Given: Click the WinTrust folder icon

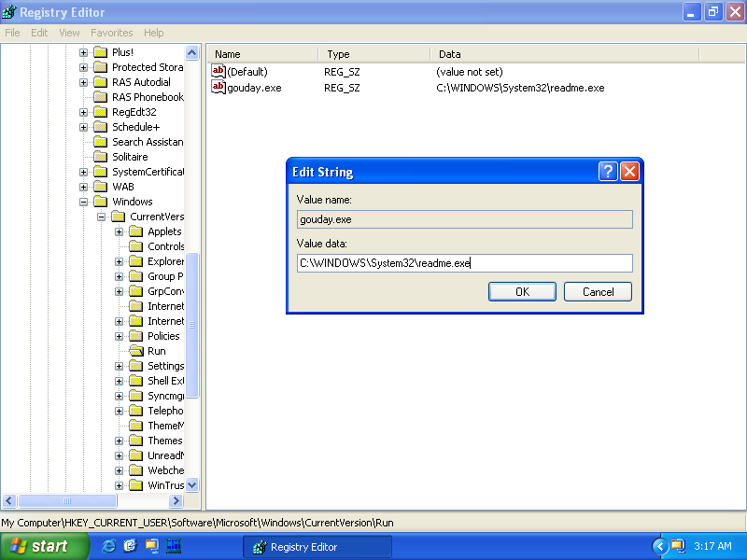Looking at the screenshot, I should [x=136, y=485].
